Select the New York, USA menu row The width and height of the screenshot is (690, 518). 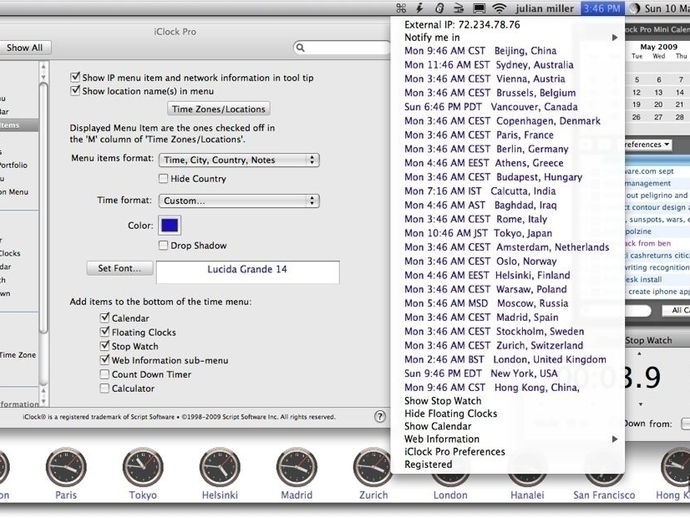507,374
